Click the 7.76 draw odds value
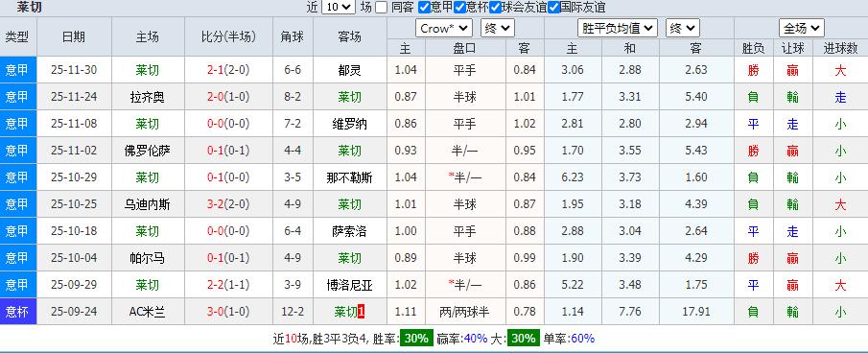 coord(630,312)
